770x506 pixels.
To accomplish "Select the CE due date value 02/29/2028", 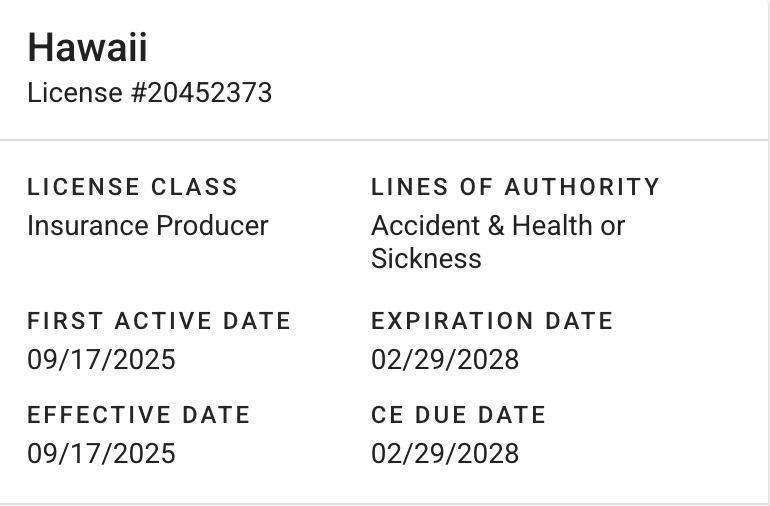I will (445, 454).
